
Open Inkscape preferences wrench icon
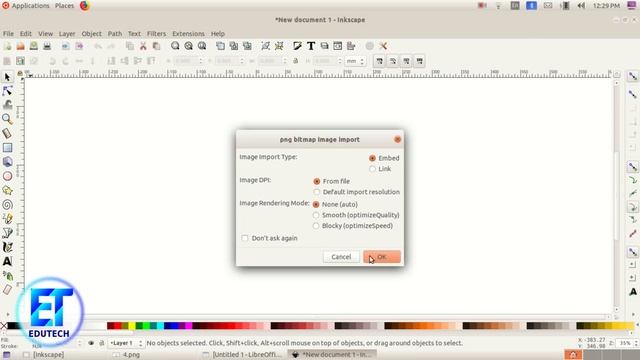(x=383, y=46)
